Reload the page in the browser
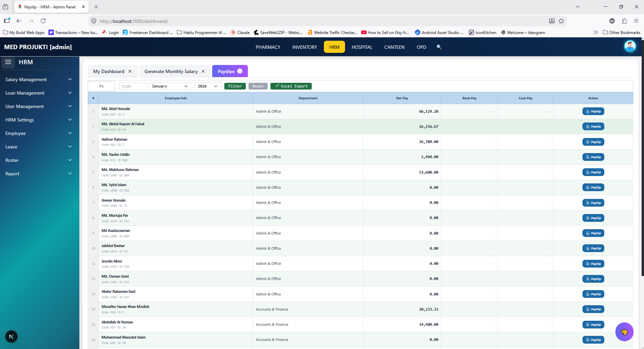Viewport: 644px width, 349px height. coord(43,21)
